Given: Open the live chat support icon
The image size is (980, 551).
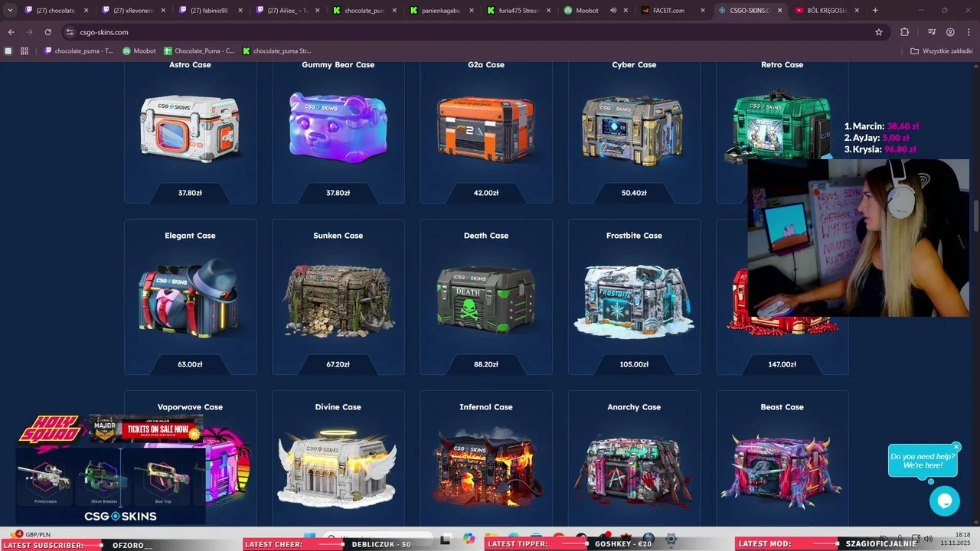Looking at the screenshot, I should 945,501.
